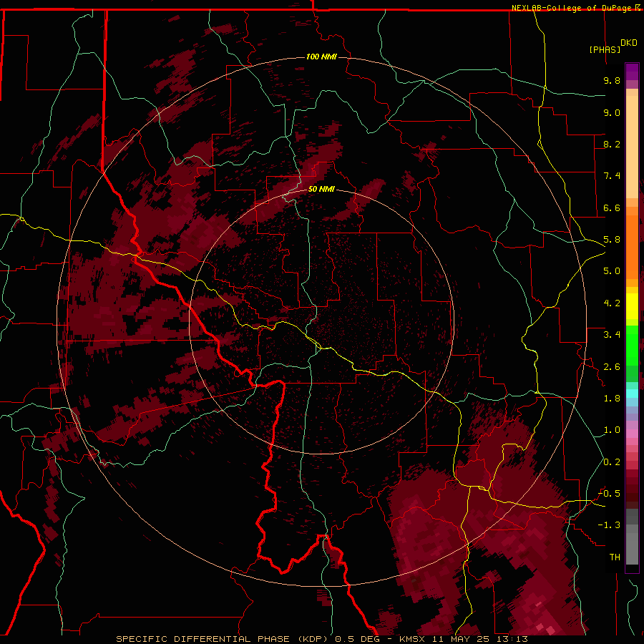Select the 1.8 legend scale value
This screenshot has height=644, width=644.
click(612, 399)
